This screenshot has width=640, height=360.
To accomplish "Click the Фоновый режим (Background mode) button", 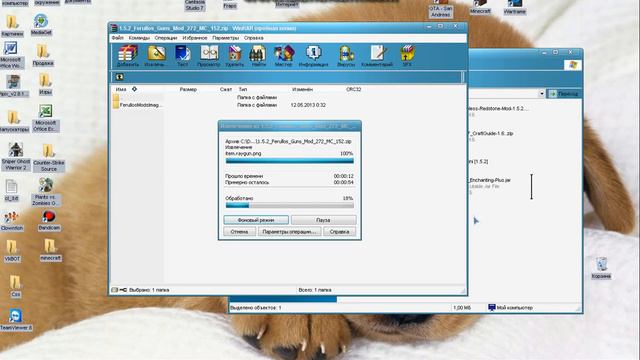I will pyautogui.click(x=256, y=220).
